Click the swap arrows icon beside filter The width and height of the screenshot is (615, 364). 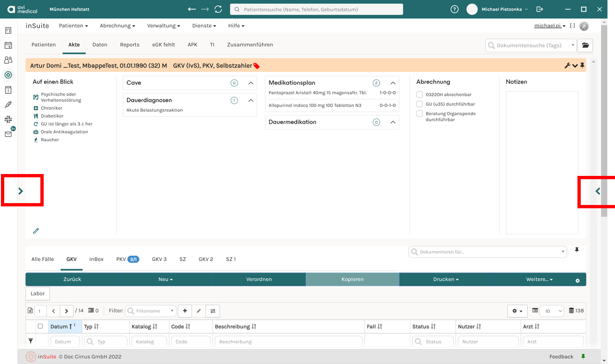(x=213, y=311)
